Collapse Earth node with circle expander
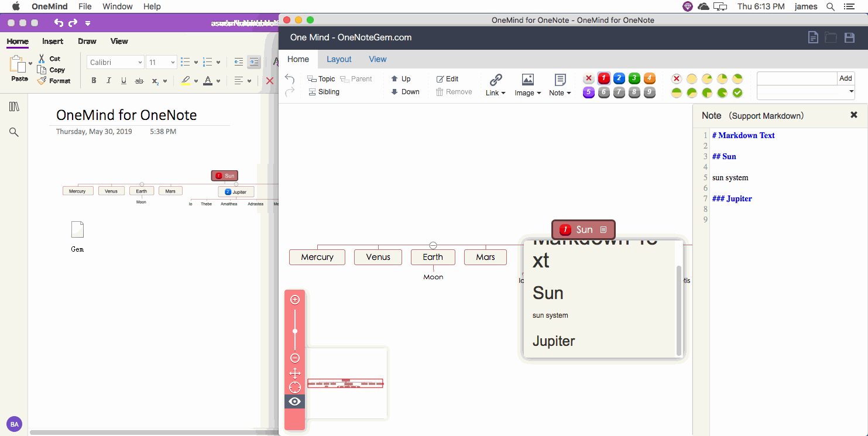868x436 pixels. pos(433,245)
